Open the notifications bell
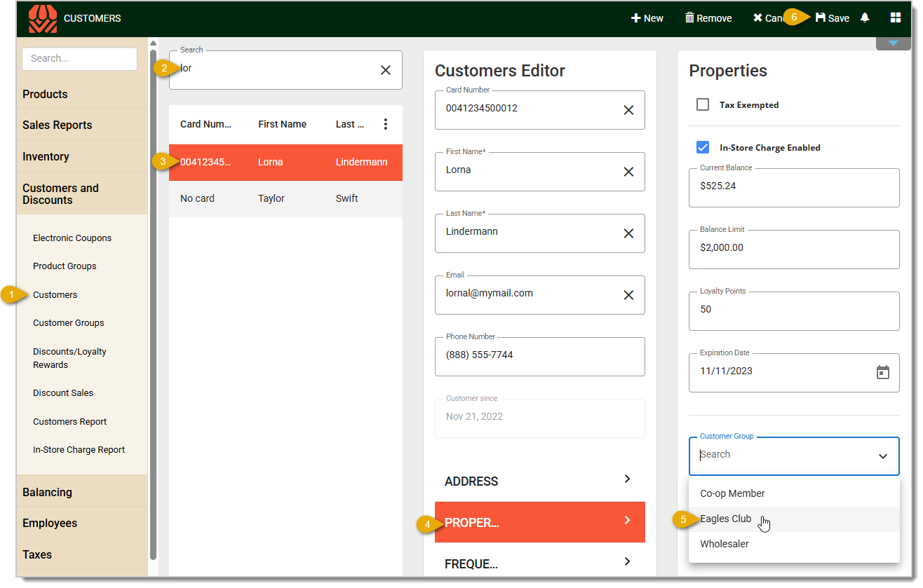The height and width of the screenshot is (588, 923). [x=865, y=18]
